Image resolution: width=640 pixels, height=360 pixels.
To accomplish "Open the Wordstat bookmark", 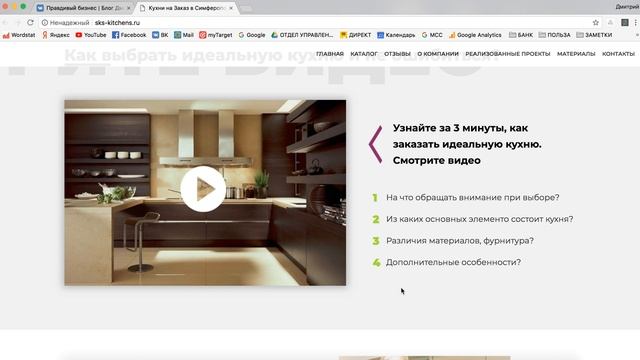I will (19, 35).
